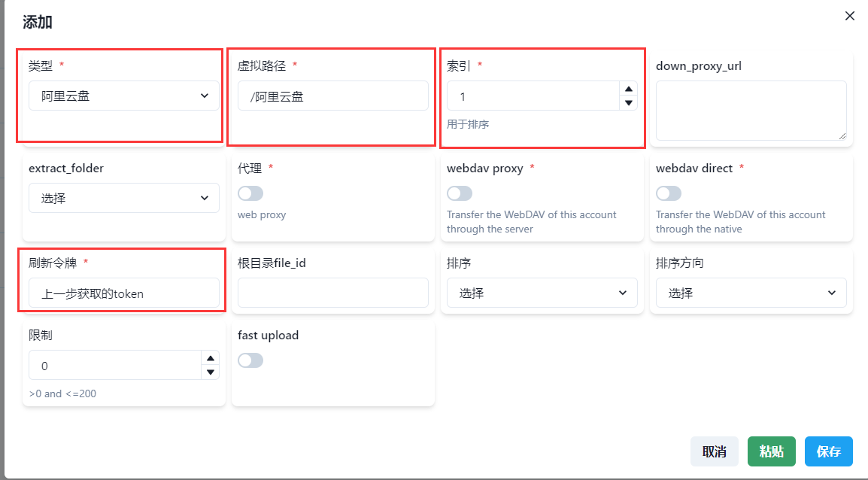868x480 pixels.
Task: Click inside the 虚拟路径 input field
Action: (x=332, y=96)
